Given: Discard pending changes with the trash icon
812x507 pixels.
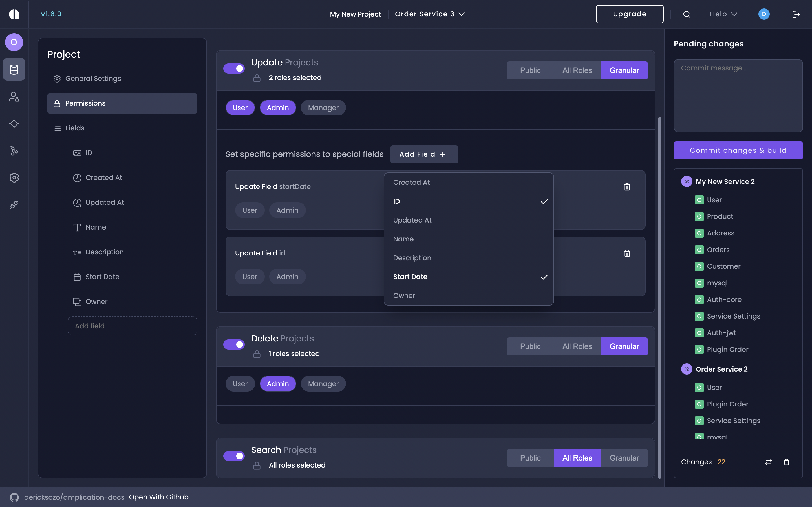Looking at the screenshot, I should [x=787, y=462].
